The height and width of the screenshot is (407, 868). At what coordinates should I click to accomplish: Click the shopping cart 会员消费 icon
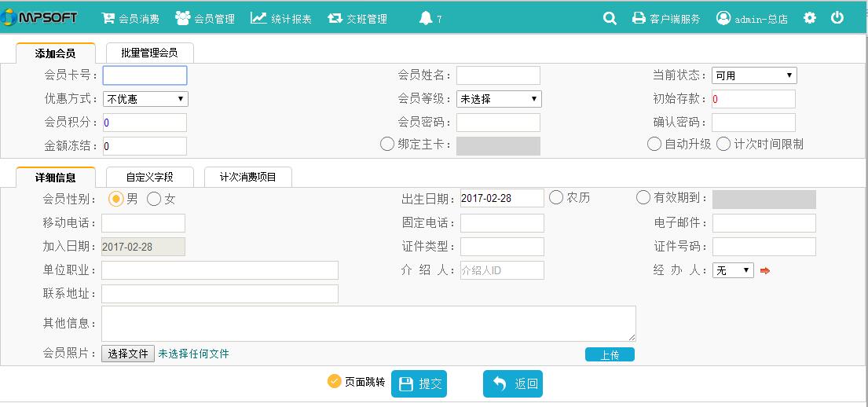(x=108, y=18)
